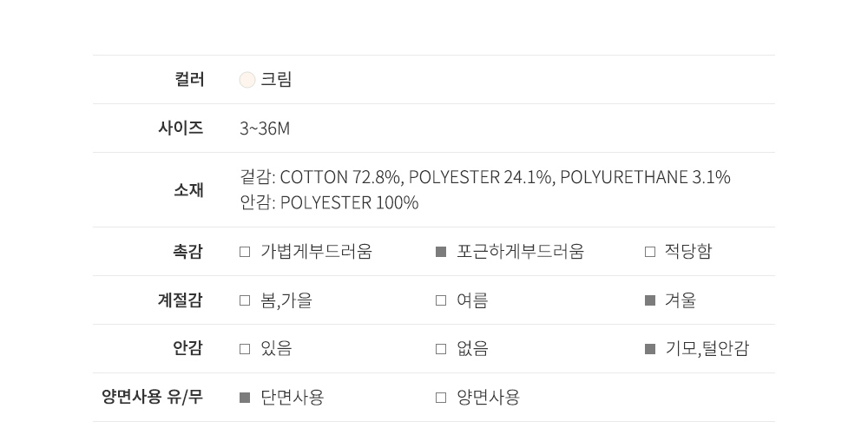
Task: Check the 여름 season checkbox
Action: coord(441,300)
